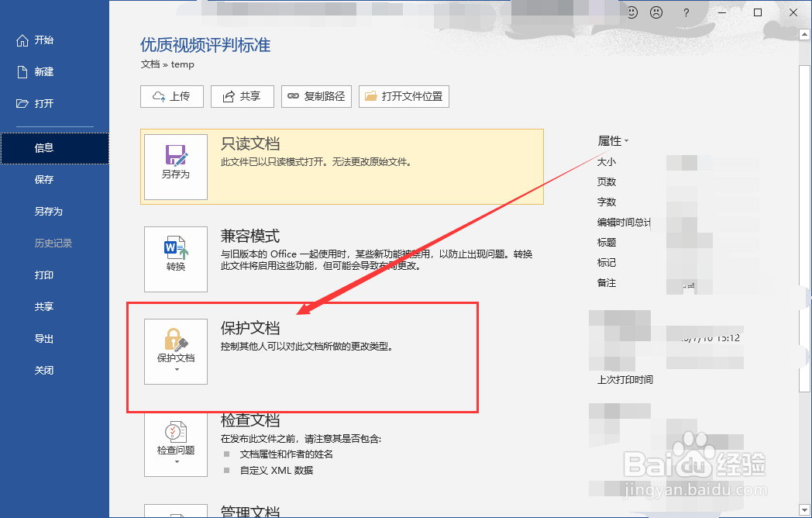Viewport: 812px width, 518px height.
Task: Click the scrollbar up arrow on right
Action: pyautogui.click(x=804, y=33)
